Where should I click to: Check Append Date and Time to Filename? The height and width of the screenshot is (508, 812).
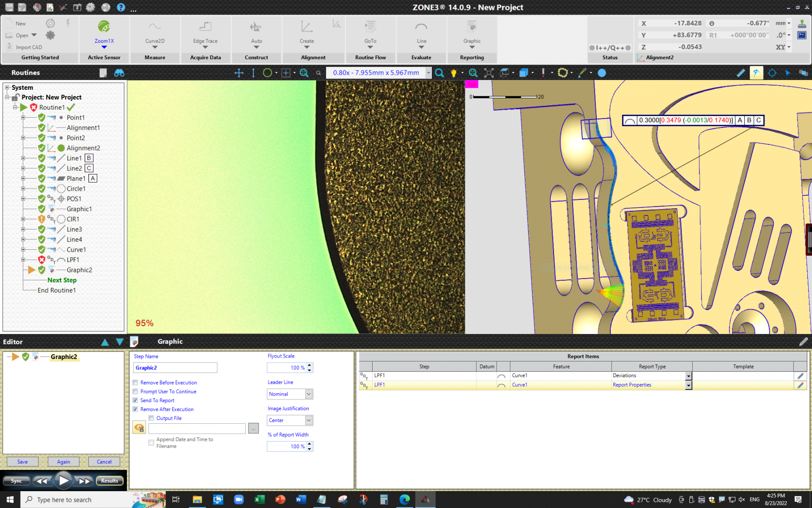151,442
